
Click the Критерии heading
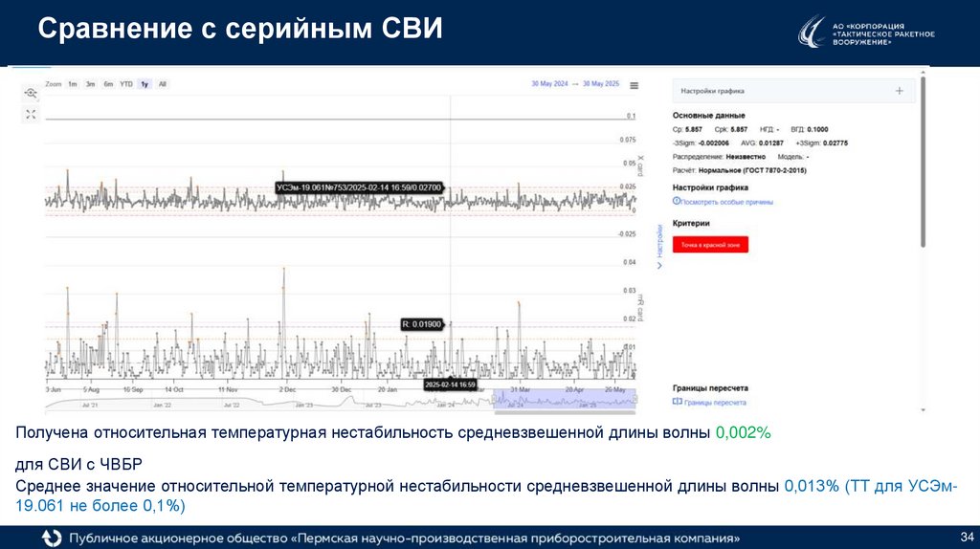[691, 223]
